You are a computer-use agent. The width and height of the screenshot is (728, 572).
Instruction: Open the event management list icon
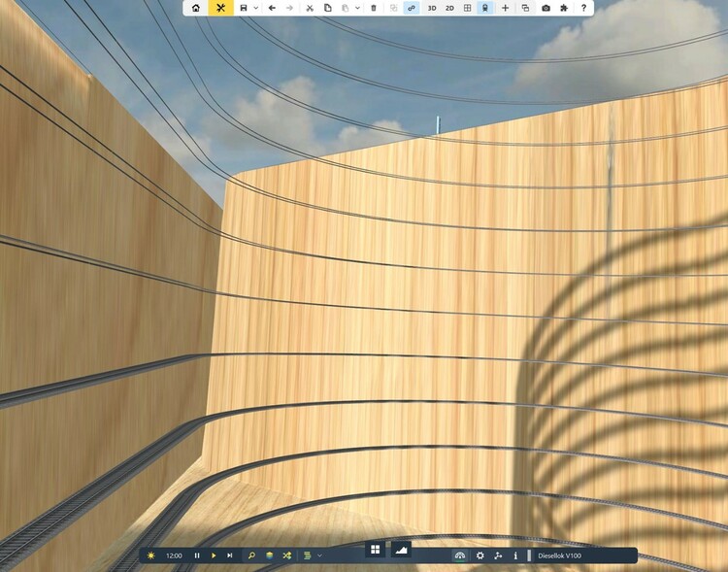click(x=308, y=555)
